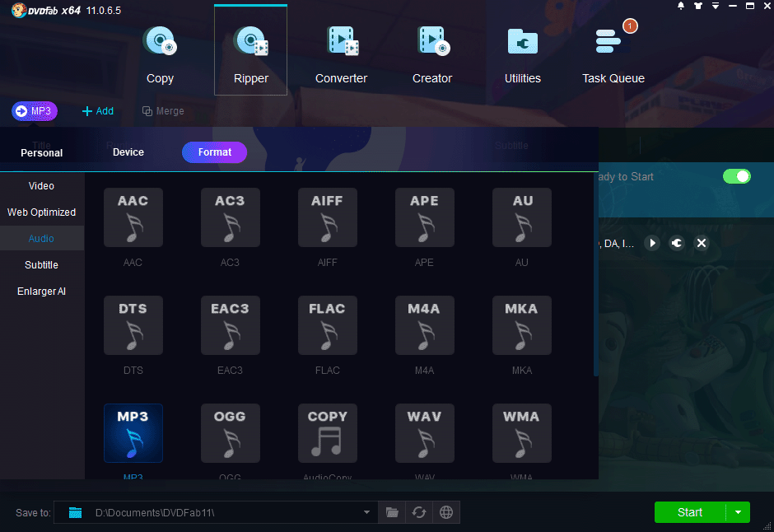The width and height of the screenshot is (774, 532).
Task: Toggle the Ready to Start switch
Action: click(x=736, y=176)
